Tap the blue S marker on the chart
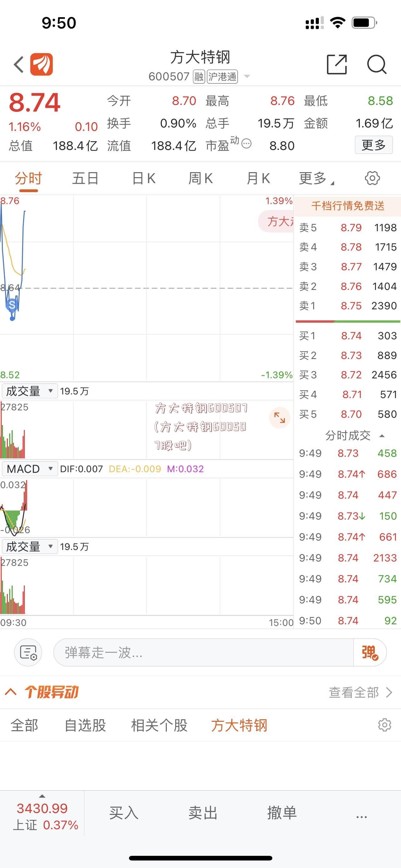Screen dimensions: 401x868 [12, 305]
